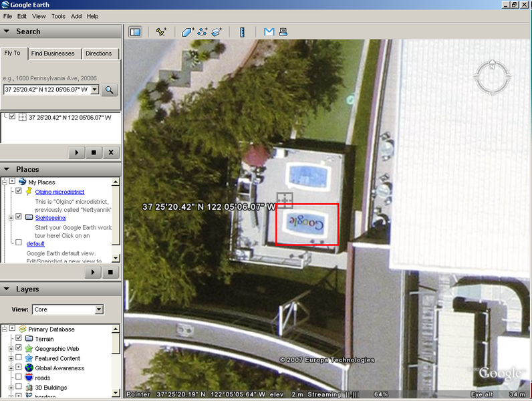
Task: Open the Tools menu
Action: pos(58,16)
